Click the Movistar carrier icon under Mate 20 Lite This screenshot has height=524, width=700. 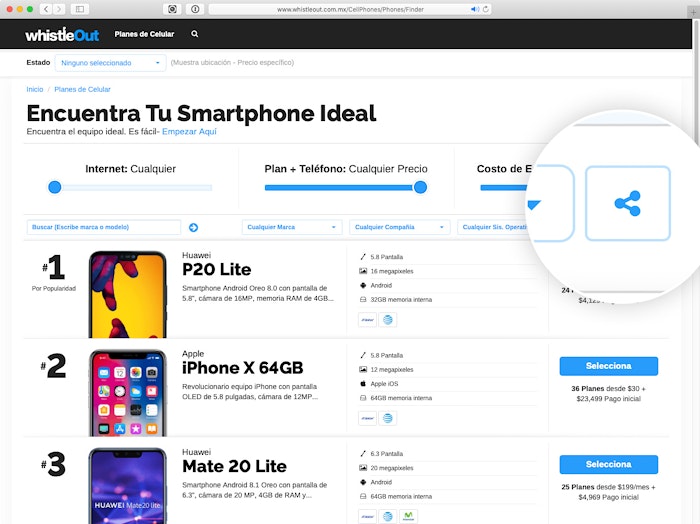(408, 516)
